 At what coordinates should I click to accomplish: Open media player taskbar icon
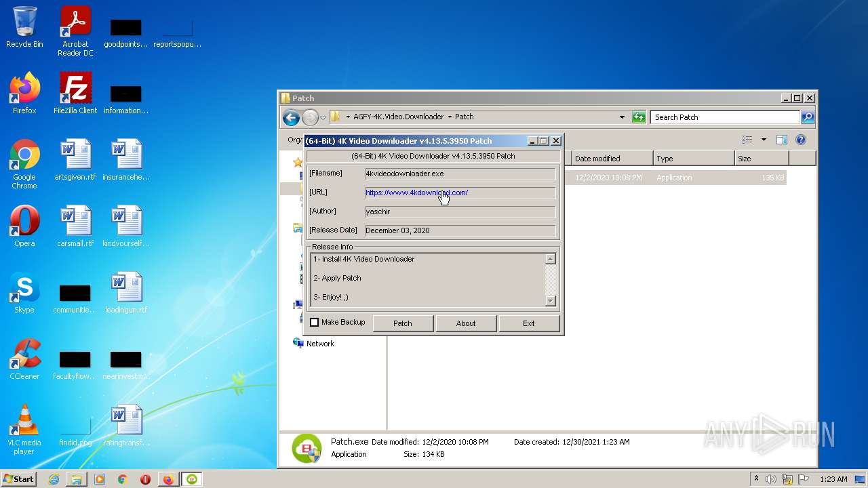click(100, 479)
